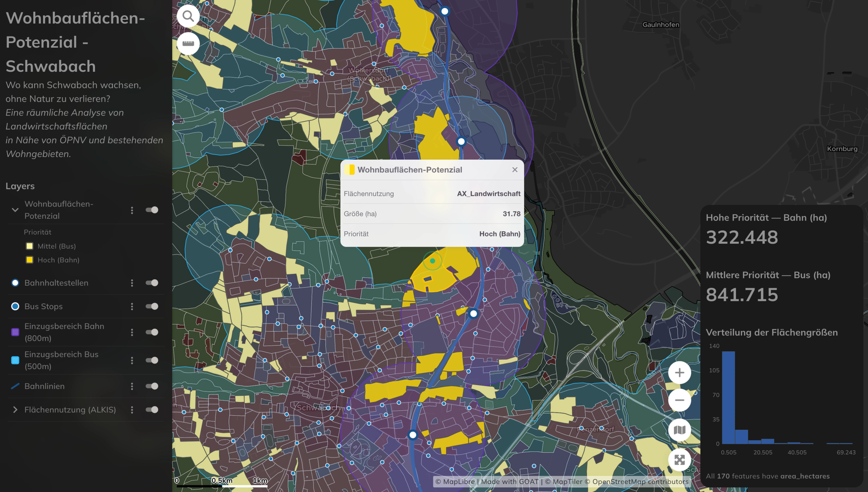Click the railway station marker below popup
The image size is (868, 492).
point(474,314)
